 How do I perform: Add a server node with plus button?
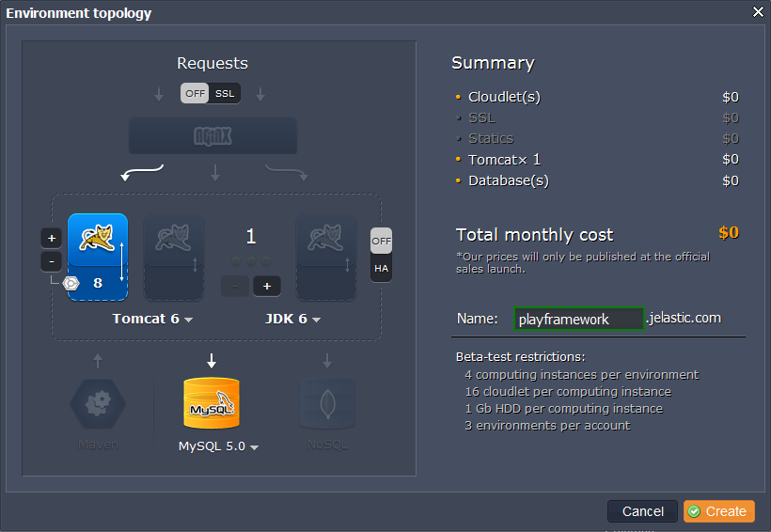[x=267, y=286]
